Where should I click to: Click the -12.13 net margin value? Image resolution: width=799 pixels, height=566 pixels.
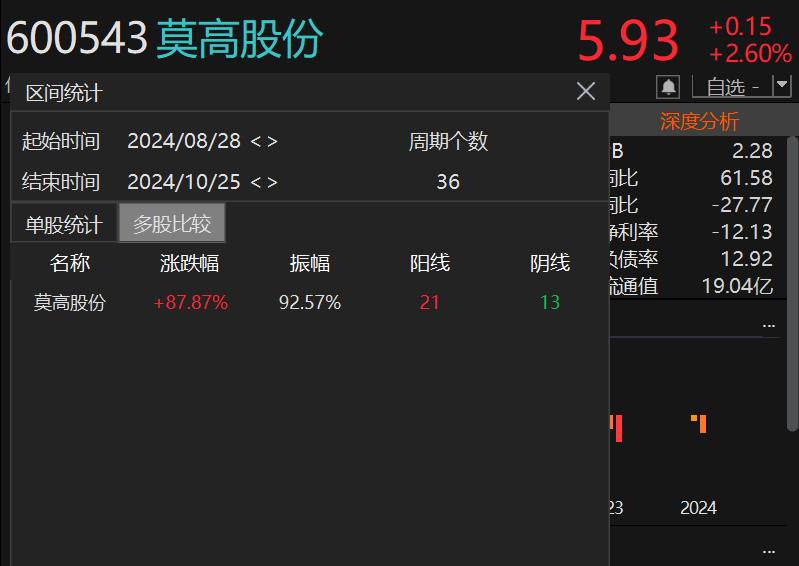pos(742,232)
